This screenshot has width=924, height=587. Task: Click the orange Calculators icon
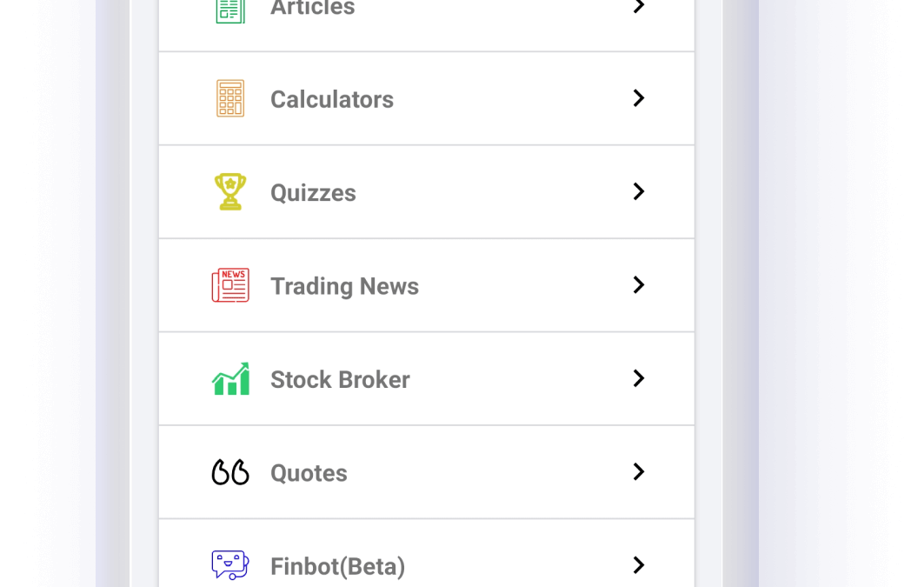click(x=229, y=98)
